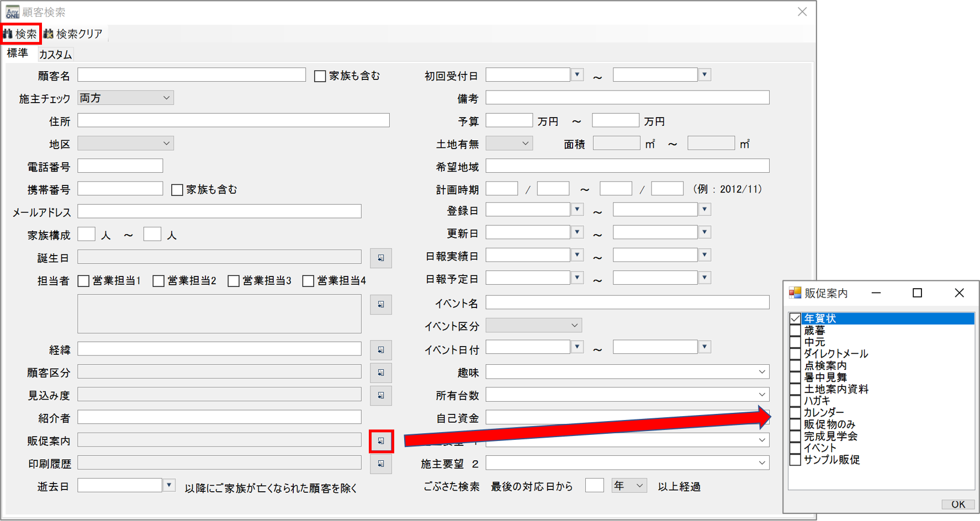This screenshot has width=980, height=521.
Task: Expand the イベント区分 combo box
Action: point(533,326)
